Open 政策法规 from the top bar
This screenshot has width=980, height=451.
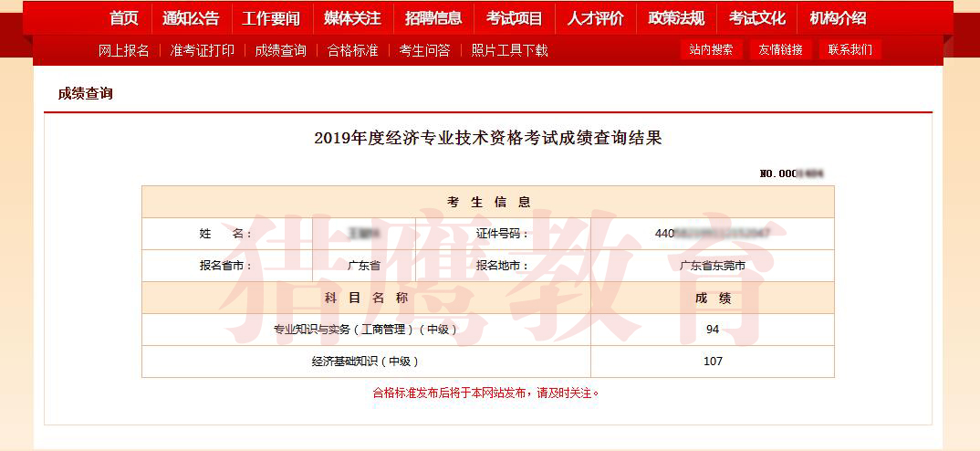point(676,18)
